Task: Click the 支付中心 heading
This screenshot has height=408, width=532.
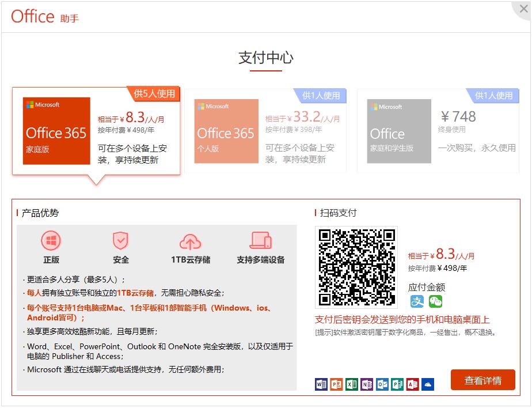Action: pyautogui.click(x=265, y=58)
